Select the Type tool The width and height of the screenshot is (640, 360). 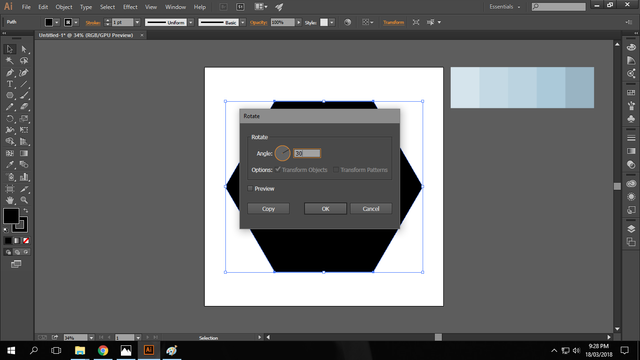pyautogui.click(x=10, y=84)
